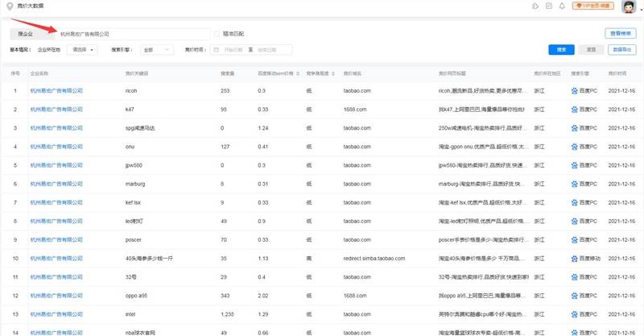
Task: Open the 企业所在地 请选择 dropdown
Action: coord(85,50)
